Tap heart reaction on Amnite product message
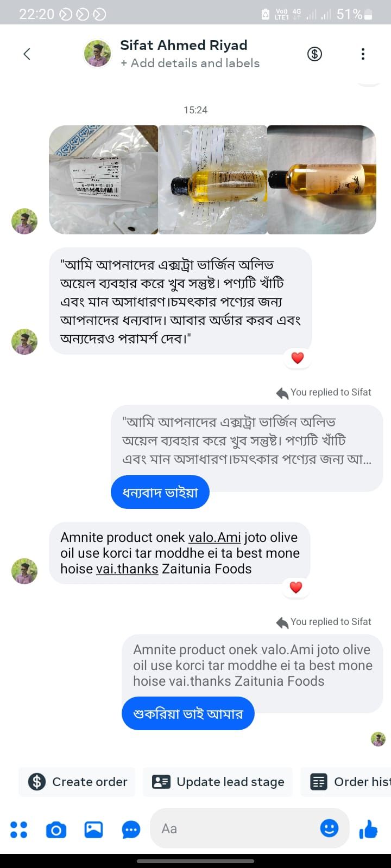 tap(295, 587)
